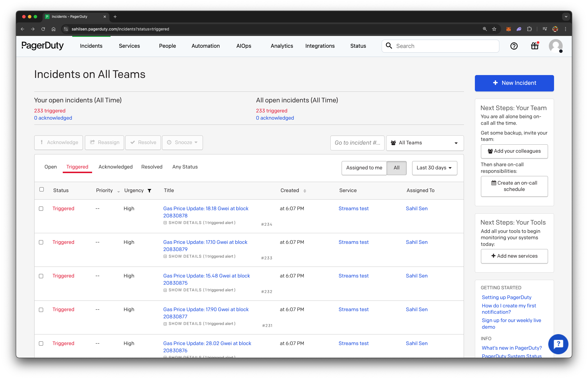588x379 pixels.
Task: Switch to the Any Status tab
Action: [185, 167]
